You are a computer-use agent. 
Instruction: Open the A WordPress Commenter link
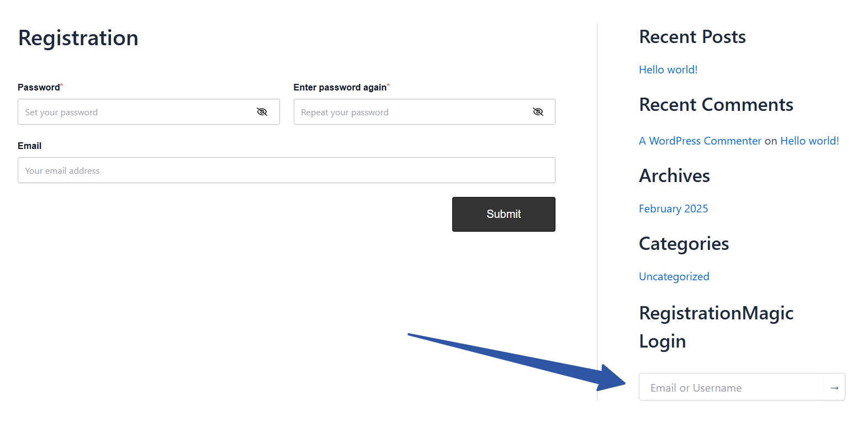coord(700,141)
